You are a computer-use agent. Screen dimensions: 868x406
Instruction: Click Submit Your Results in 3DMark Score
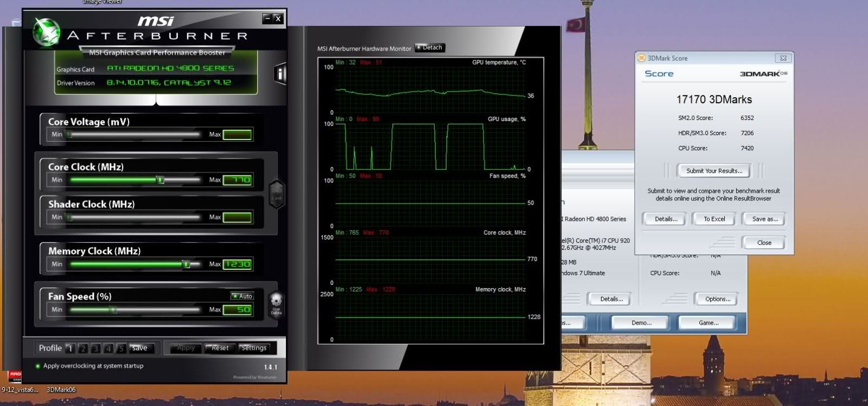coord(714,171)
